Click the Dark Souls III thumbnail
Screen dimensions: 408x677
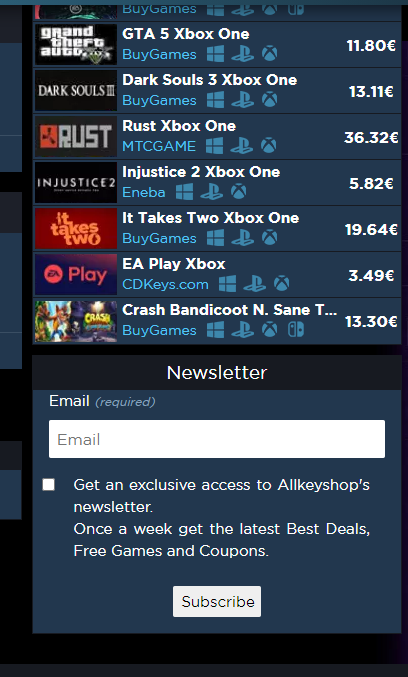click(76, 91)
